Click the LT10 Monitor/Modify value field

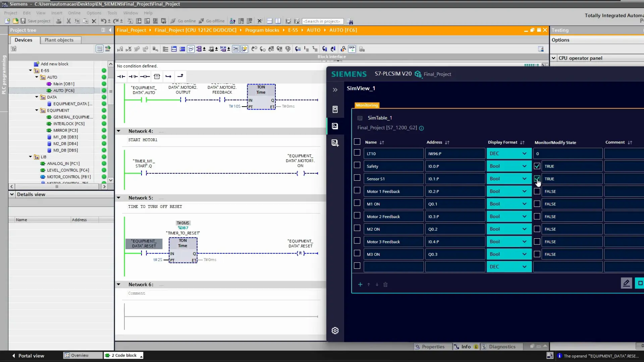568,154
